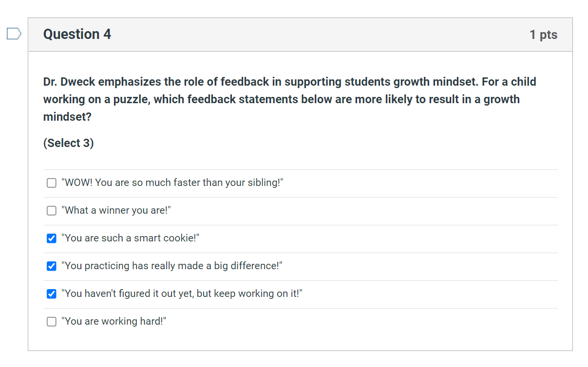588x367 pixels.
Task: Click the Question 4 header text
Action: point(77,34)
